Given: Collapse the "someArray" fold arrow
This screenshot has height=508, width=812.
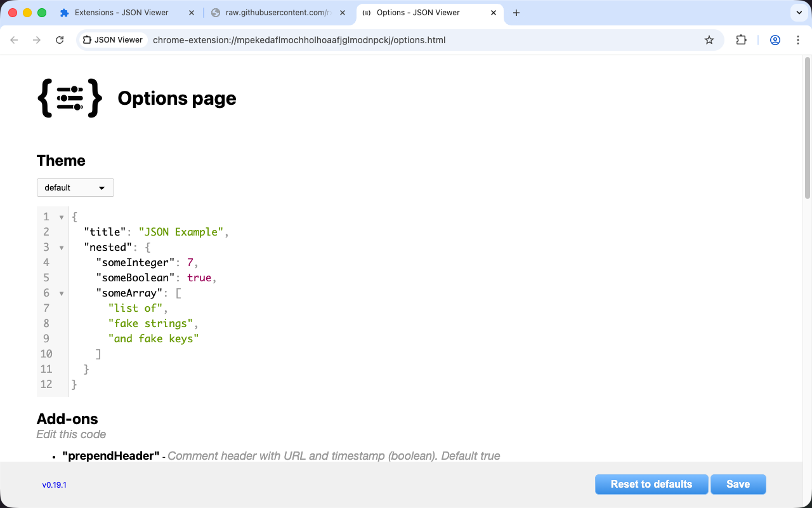Looking at the screenshot, I should [x=62, y=293].
